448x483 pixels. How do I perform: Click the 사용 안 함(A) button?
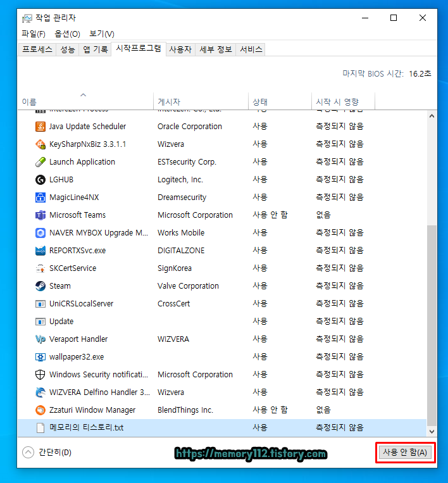click(405, 453)
